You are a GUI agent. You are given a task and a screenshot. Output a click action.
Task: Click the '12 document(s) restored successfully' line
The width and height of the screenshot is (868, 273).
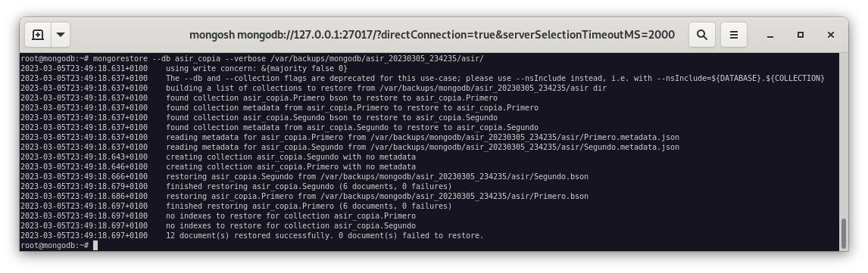point(252,235)
